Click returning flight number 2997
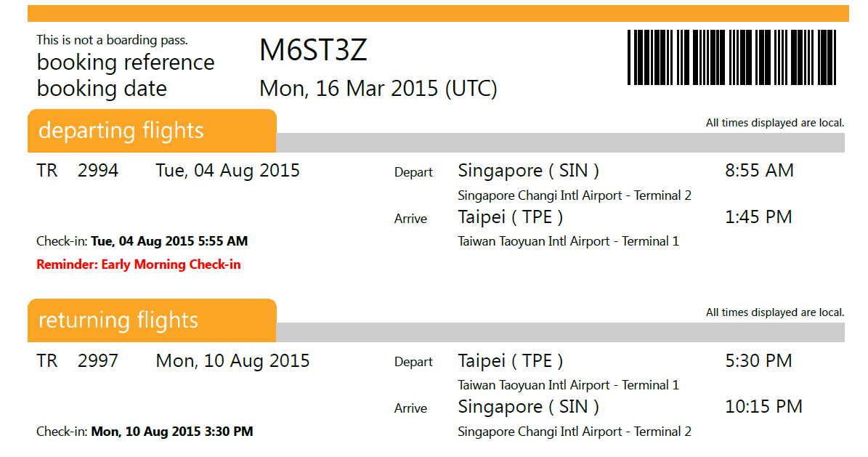Image resolution: width=868 pixels, height=457 pixels. (x=98, y=360)
